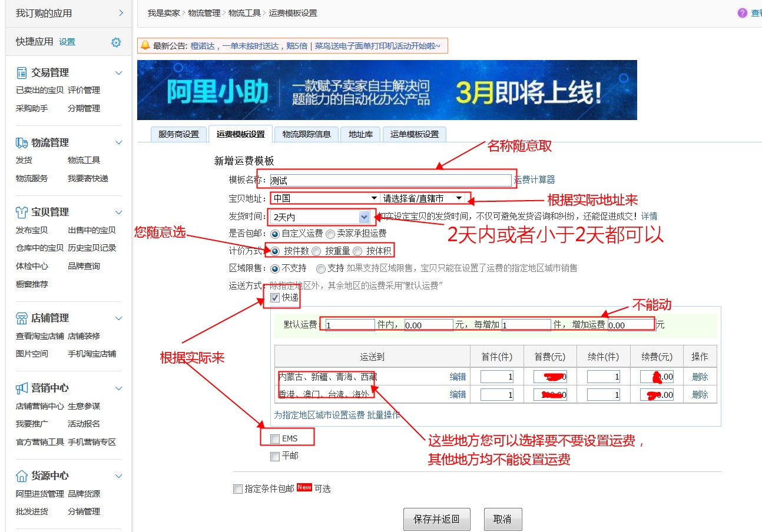Open the 详情 link for shipping time
Image resolution: width=762 pixels, height=532 pixels.
tap(650, 217)
